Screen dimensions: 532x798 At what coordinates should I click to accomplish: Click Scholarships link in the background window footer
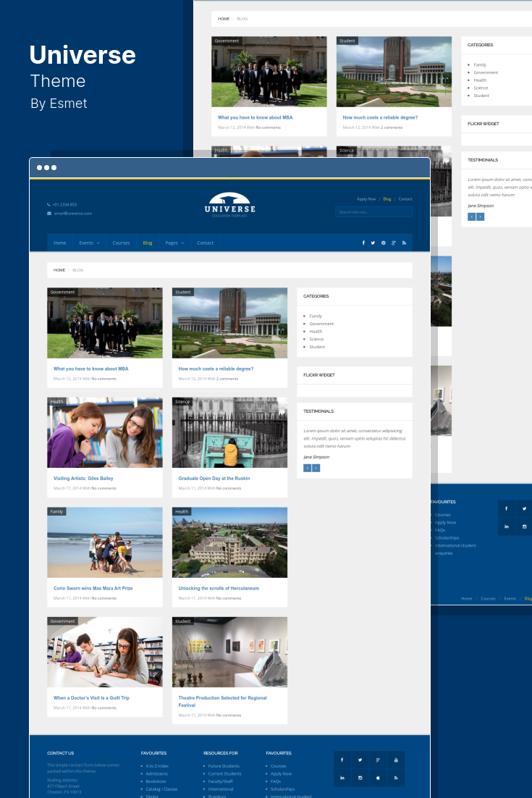(447, 538)
